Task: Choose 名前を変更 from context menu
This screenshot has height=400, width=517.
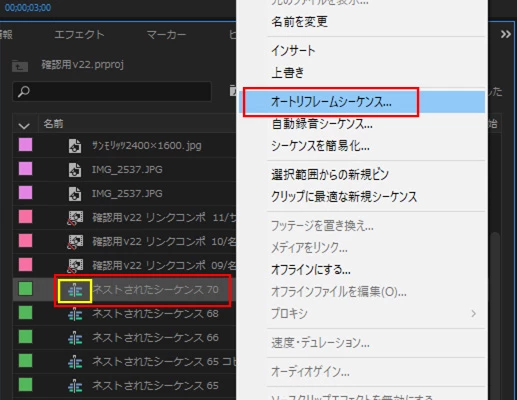Action: point(299,22)
